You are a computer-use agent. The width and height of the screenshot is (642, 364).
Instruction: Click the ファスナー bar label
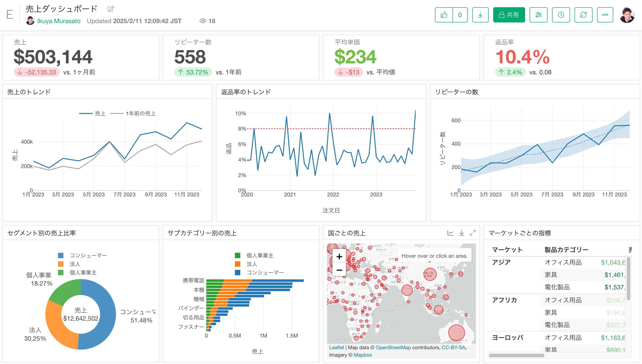point(191,327)
